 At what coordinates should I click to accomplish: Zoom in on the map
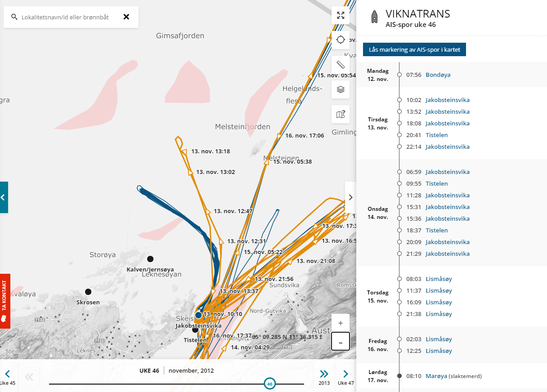341,323
